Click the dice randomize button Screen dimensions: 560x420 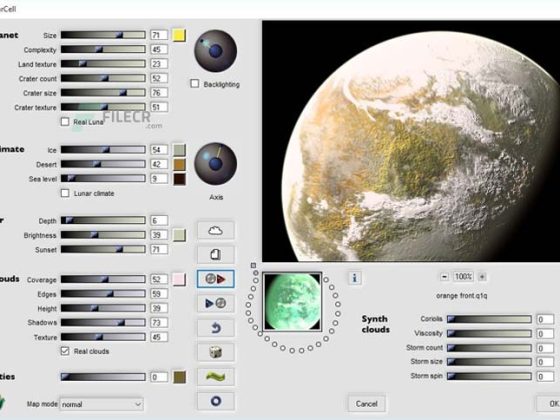click(215, 352)
